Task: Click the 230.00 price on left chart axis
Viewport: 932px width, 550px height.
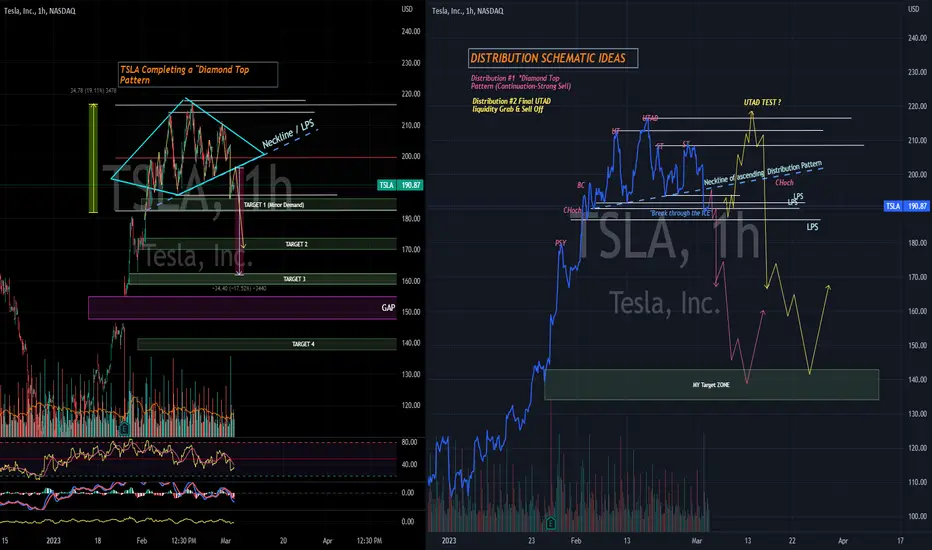Action: [411, 62]
